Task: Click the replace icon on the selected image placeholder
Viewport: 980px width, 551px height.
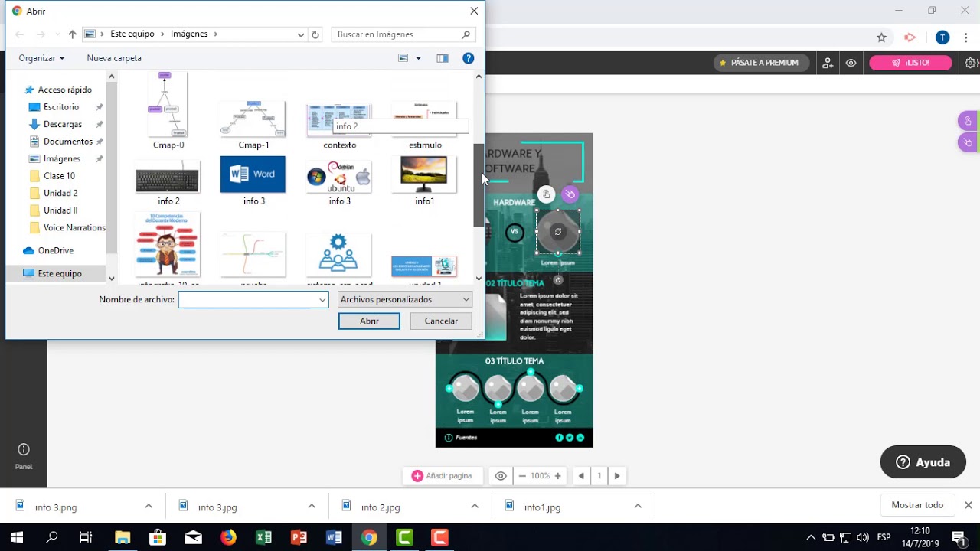Action: click(557, 232)
